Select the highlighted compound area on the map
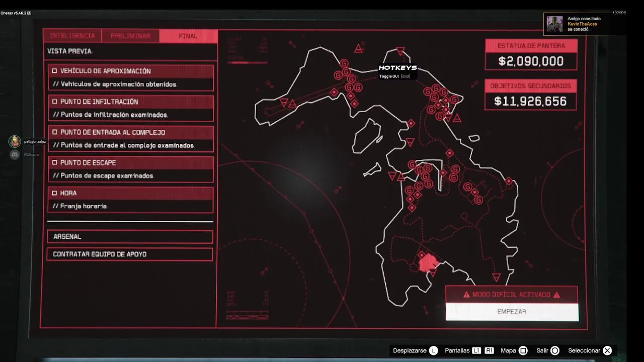The width and height of the screenshot is (644, 362). [428, 262]
